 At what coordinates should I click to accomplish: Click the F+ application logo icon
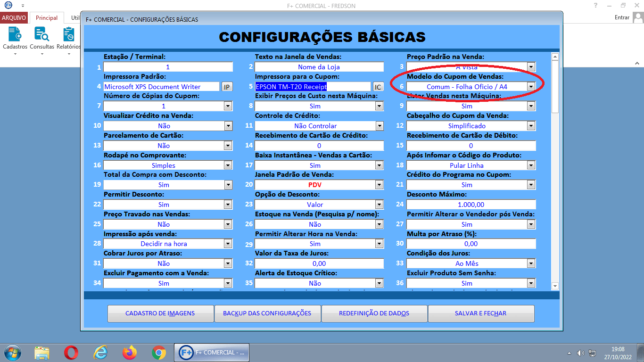point(8,5)
